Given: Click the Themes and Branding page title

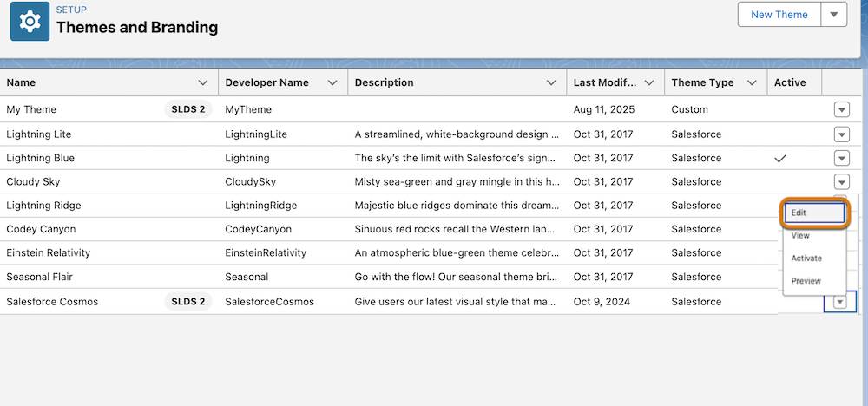Looking at the screenshot, I should 137,27.
